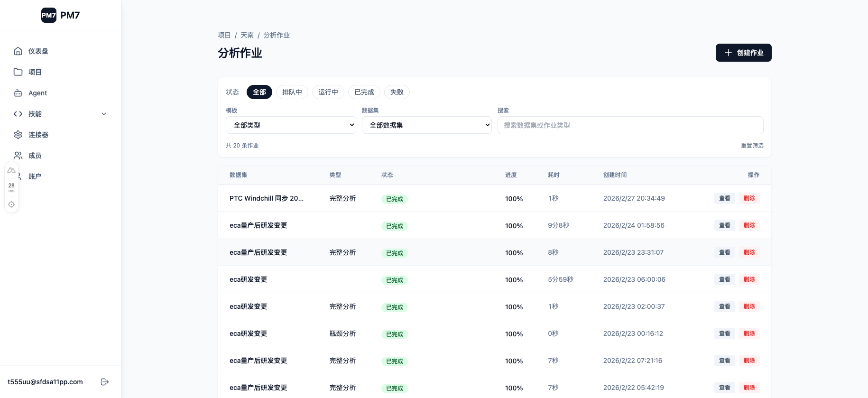Open the 仪表盘 dashboard home icon
The width and height of the screenshot is (868, 398).
point(18,51)
